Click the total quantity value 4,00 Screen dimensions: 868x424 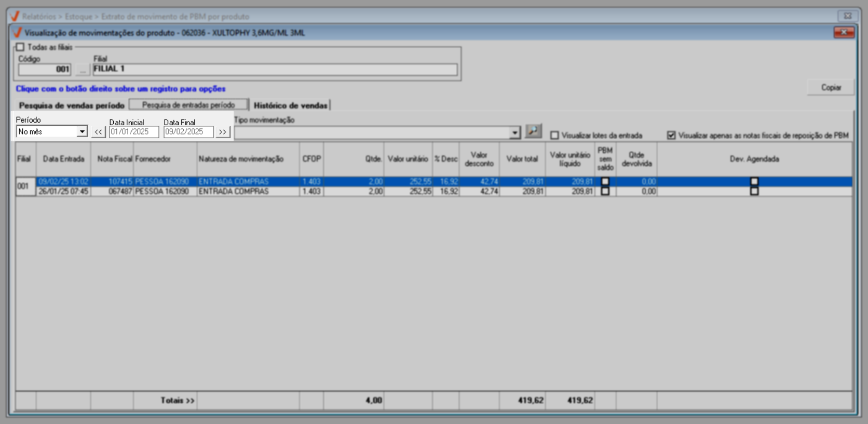374,400
